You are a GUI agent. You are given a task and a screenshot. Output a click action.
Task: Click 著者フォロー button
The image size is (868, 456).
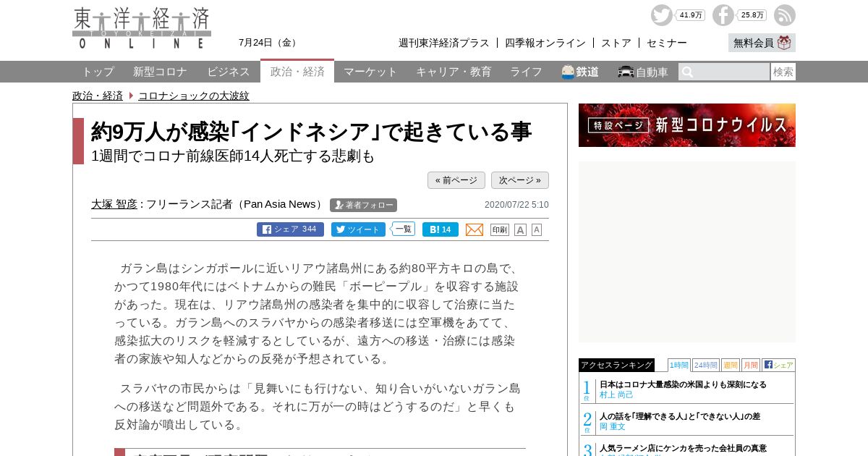coord(363,205)
